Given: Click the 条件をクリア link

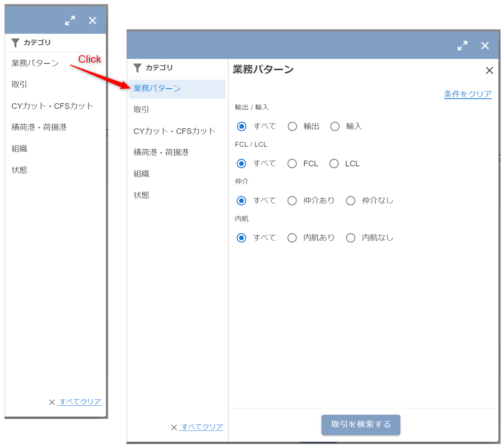Looking at the screenshot, I should coord(468,94).
